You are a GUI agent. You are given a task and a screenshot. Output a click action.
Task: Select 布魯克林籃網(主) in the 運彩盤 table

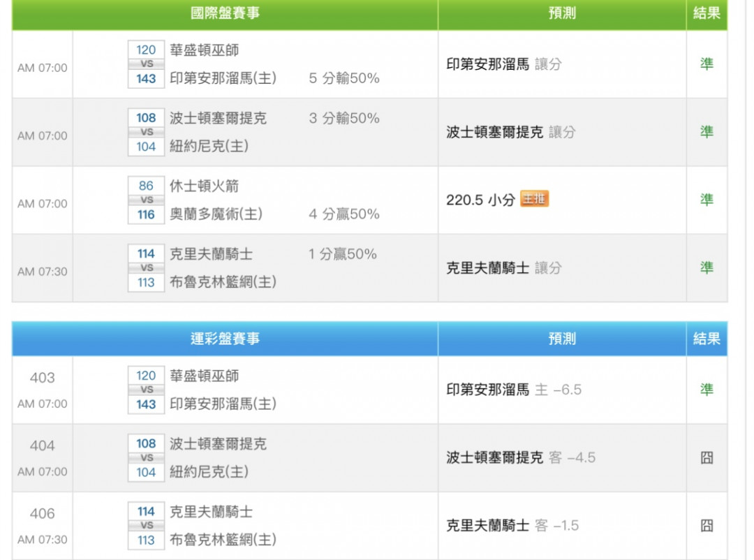[223, 540]
